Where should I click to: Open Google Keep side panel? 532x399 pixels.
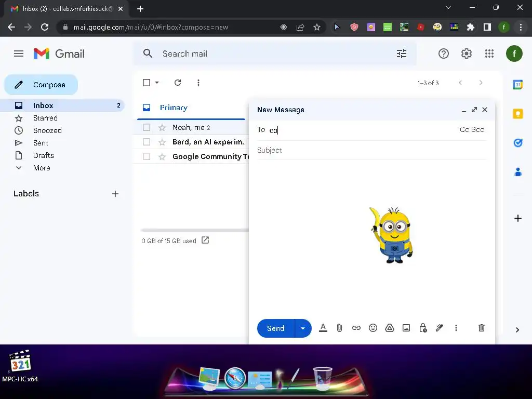click(x=518, y=114)
